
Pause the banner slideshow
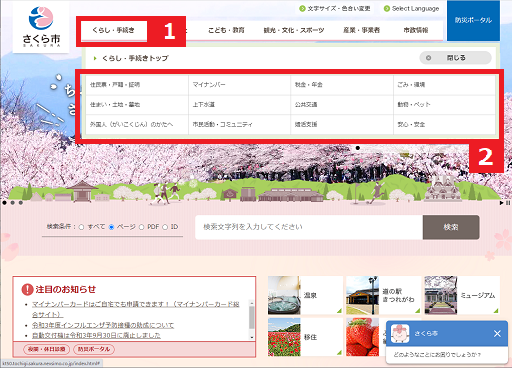point(508,203)
